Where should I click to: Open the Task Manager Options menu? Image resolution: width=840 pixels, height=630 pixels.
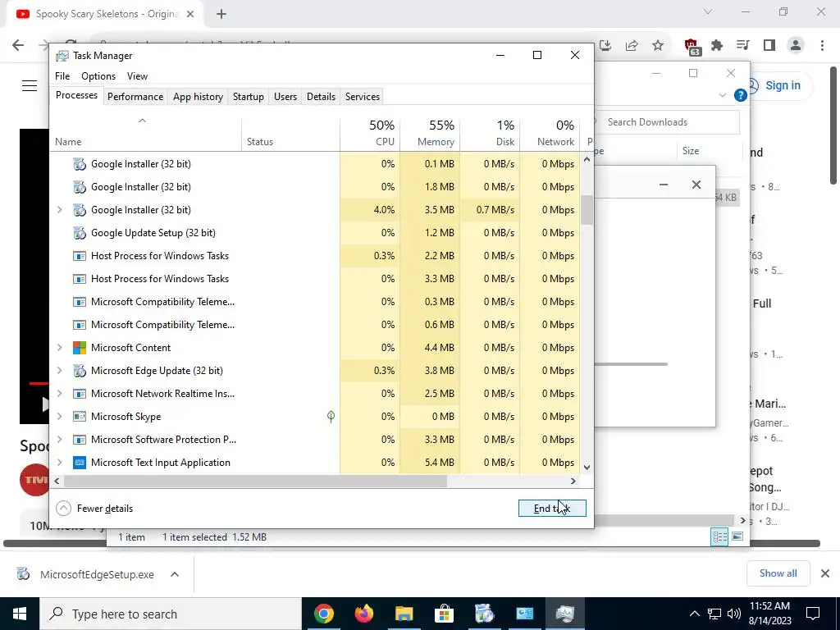(98, 76)
